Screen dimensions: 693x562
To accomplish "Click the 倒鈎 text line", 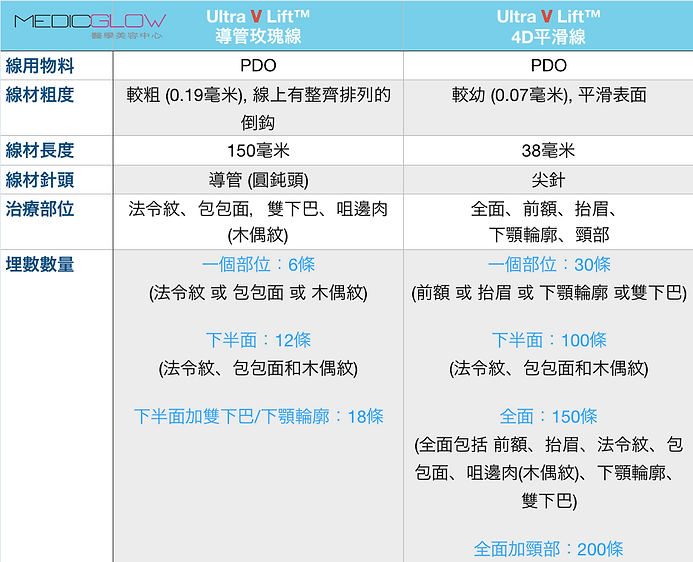I will point(258,123).
